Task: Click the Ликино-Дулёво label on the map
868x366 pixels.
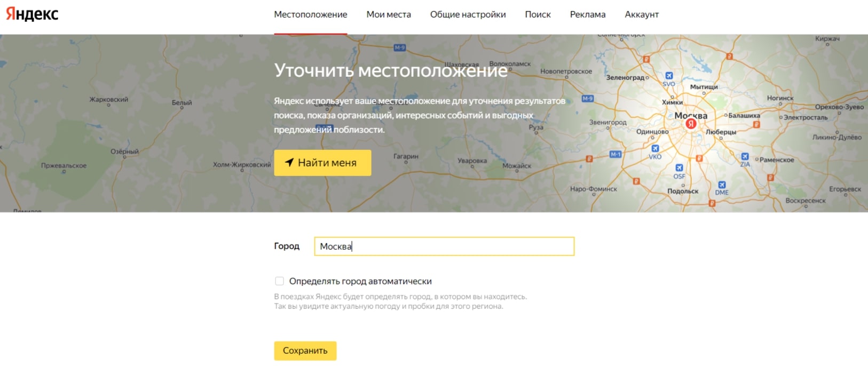Action: 837,137
